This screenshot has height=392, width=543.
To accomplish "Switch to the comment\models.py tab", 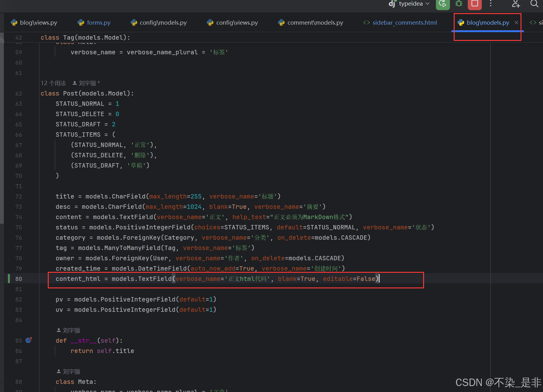I will click(x=311, y=22).
